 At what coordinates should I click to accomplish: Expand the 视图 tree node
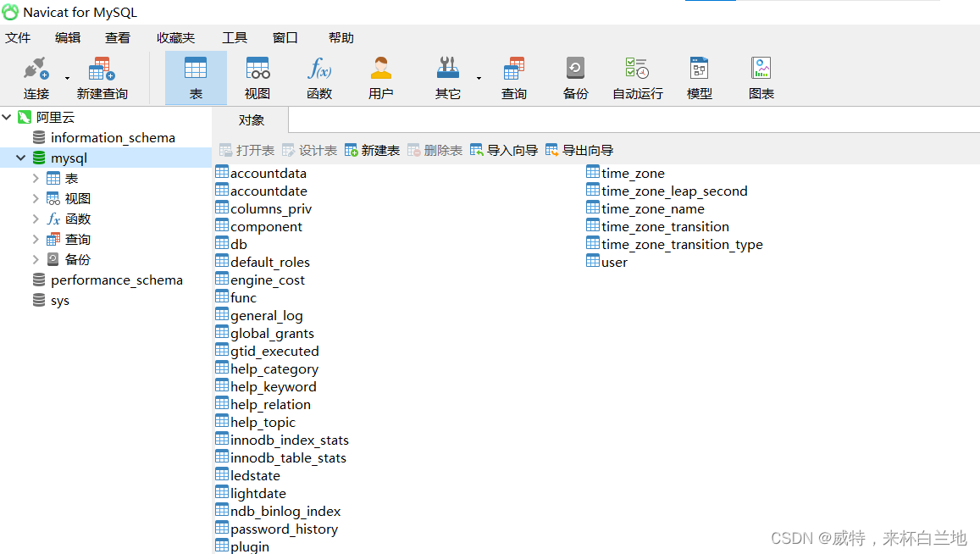[36, 198]
